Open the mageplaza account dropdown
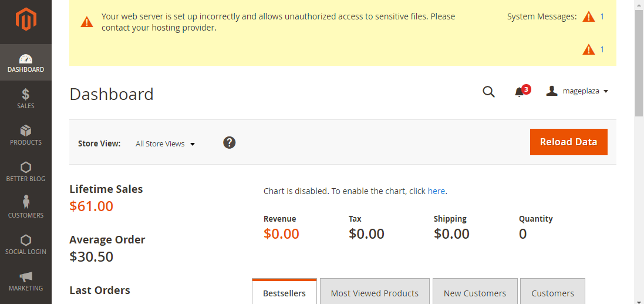This screenshot has height=304, width=644. (x=577, y=91)
